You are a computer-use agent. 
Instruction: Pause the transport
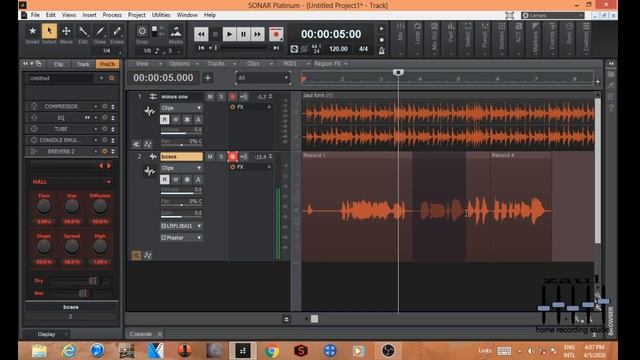pyautogui.click(x=243, y=34)
